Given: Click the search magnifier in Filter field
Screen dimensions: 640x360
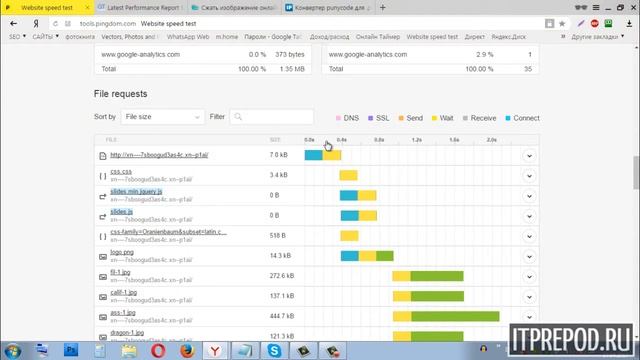Looking at the screenshot, I should [238, 117].
